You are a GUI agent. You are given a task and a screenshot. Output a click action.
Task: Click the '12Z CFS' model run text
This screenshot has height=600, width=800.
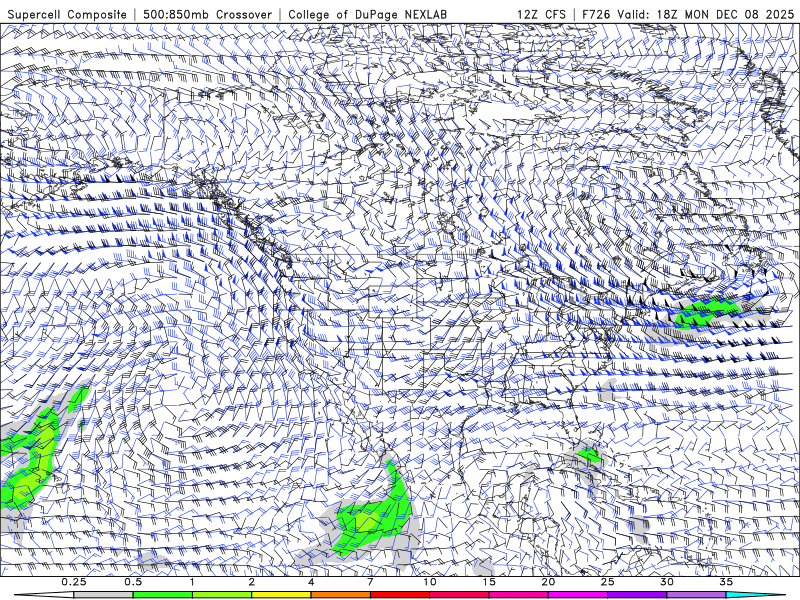coord(541,14)
